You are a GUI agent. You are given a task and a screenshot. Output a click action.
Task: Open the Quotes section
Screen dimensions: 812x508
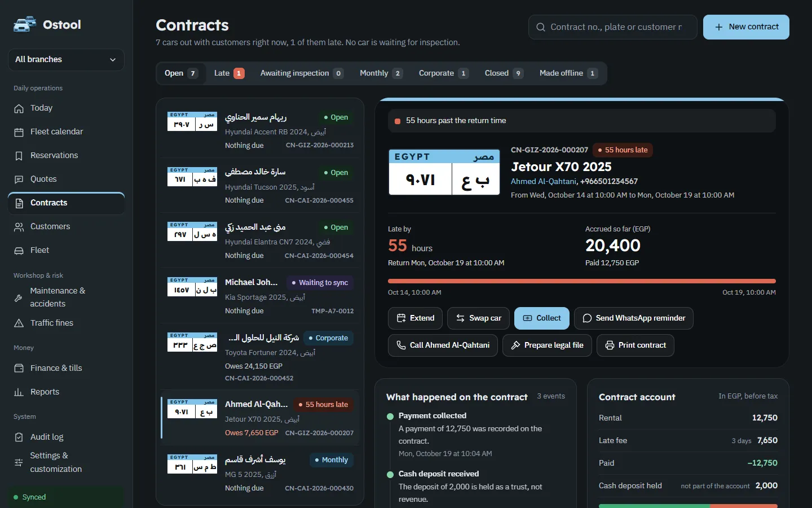(66, 179)
